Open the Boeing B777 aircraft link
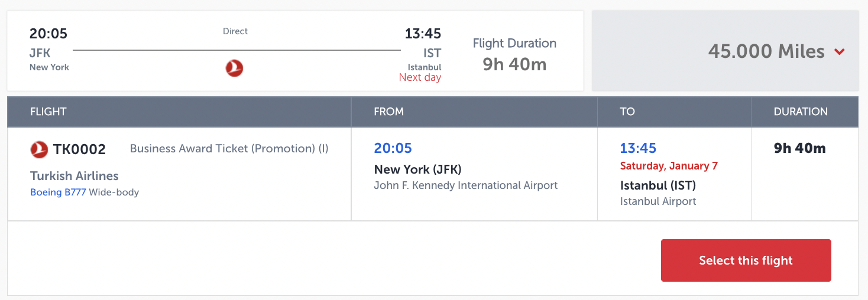This screenshot has width=868, height=300. pos(58,192)
